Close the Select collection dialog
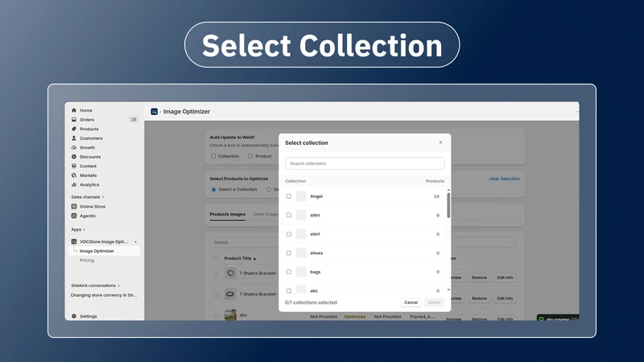The image size is (644, 362). [440, 142]
